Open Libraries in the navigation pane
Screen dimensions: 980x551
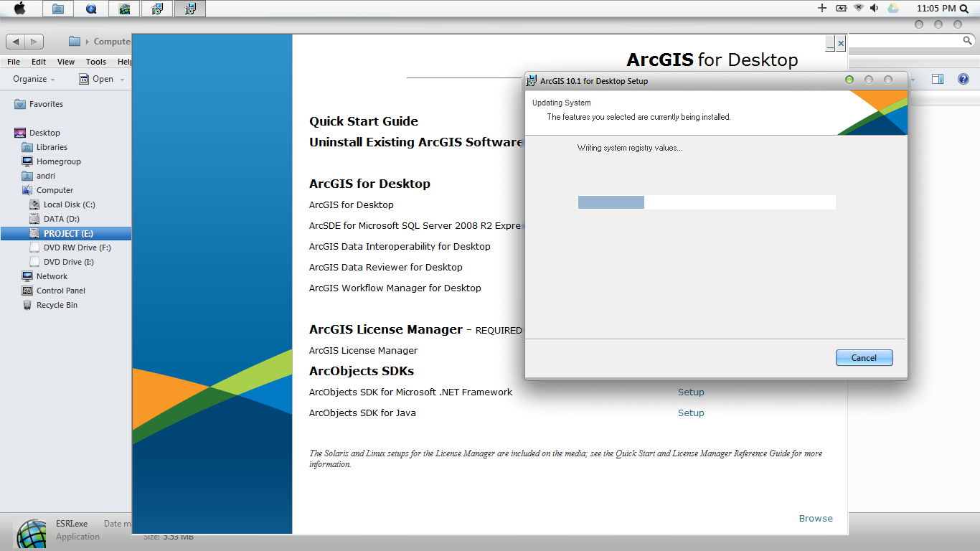click(x=52, y=147)
